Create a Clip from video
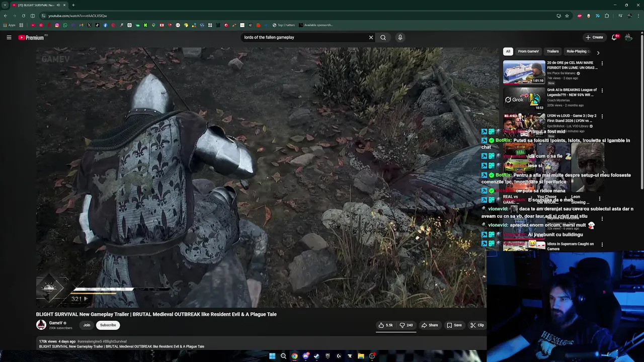Screen dimensions: 644x362 477,325
